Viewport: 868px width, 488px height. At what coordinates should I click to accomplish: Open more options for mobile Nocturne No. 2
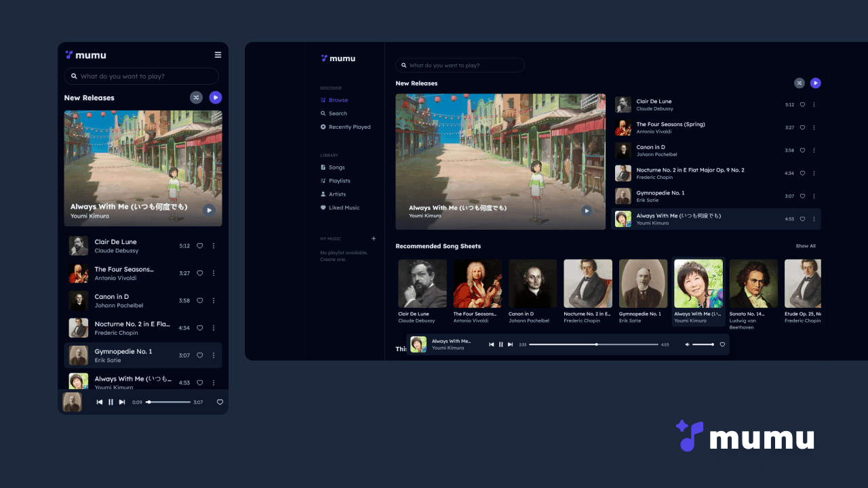(x=214, y=328)
